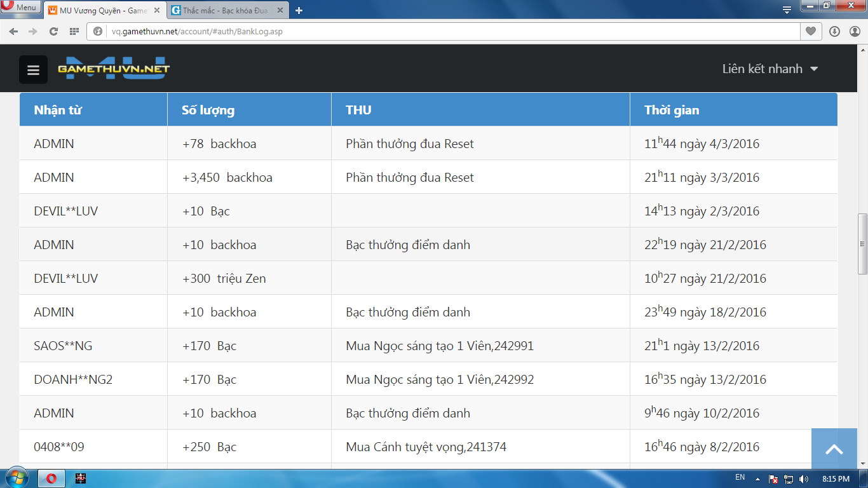Click the account profile icon in toolbar
This screenshot has width=868, height=488.
[x=853, y=31]
